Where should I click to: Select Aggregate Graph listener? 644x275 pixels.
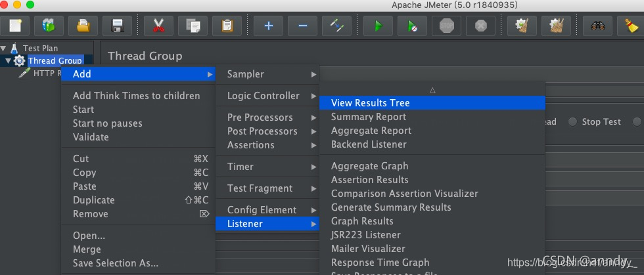432,166
